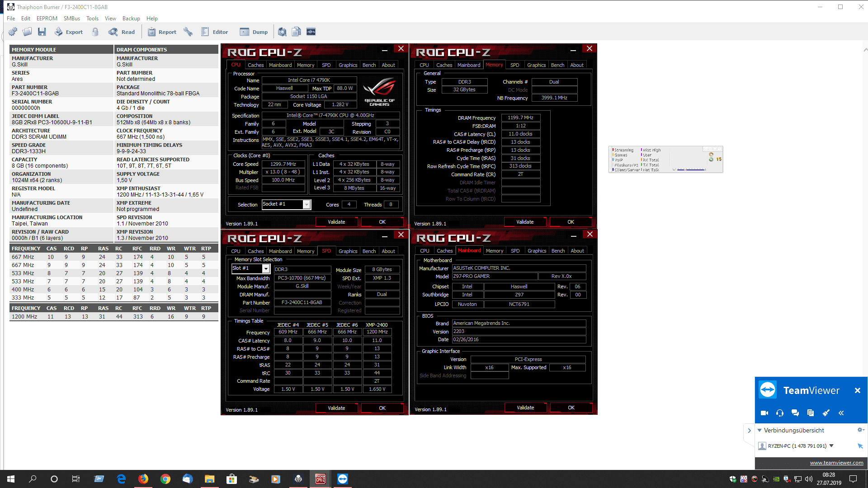This screenshot has width=868, height=488.
Task: Open the File menu
Action: (11, 19)
